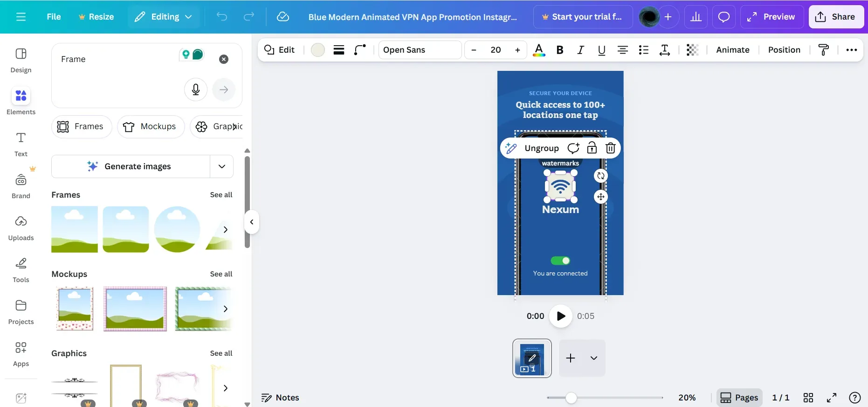Click Animate in the toolbar

tap(733, 50)
